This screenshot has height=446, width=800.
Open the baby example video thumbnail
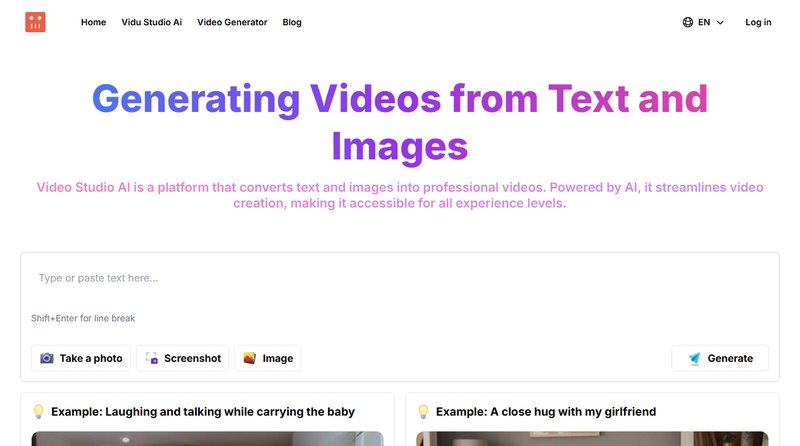[207, 439]
